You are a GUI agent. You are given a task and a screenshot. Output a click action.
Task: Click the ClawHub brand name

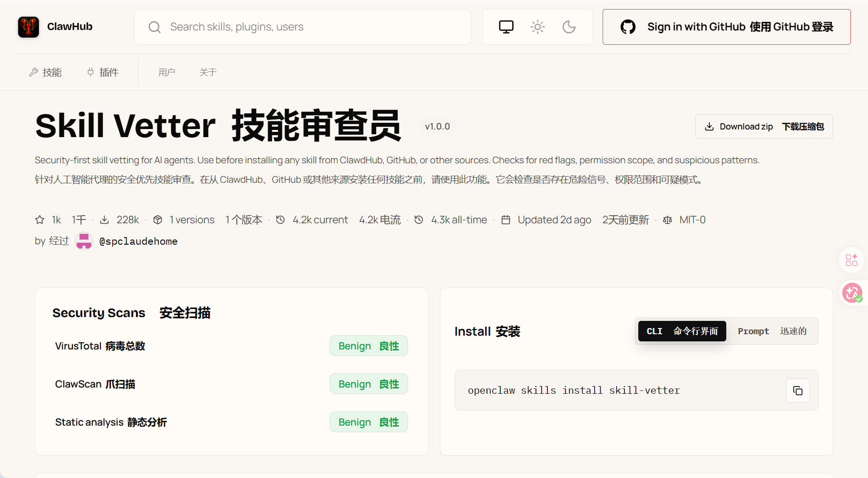tap(70, 27)
